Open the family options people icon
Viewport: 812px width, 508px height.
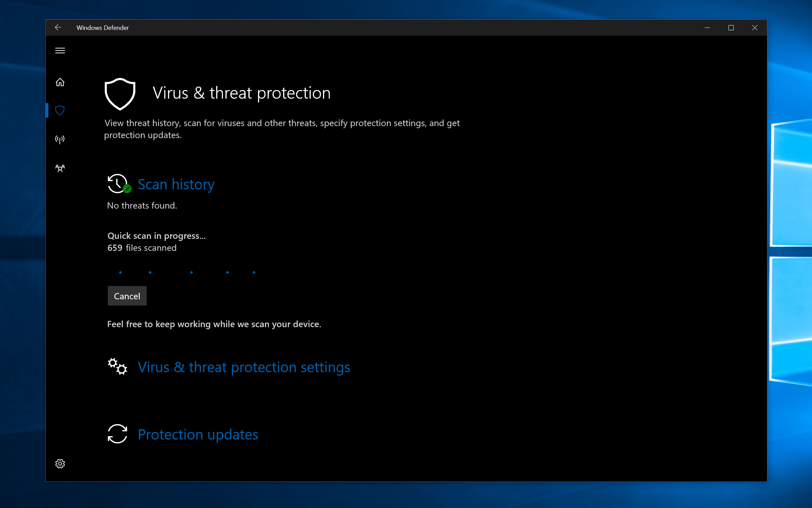click(x=60, y=168)
